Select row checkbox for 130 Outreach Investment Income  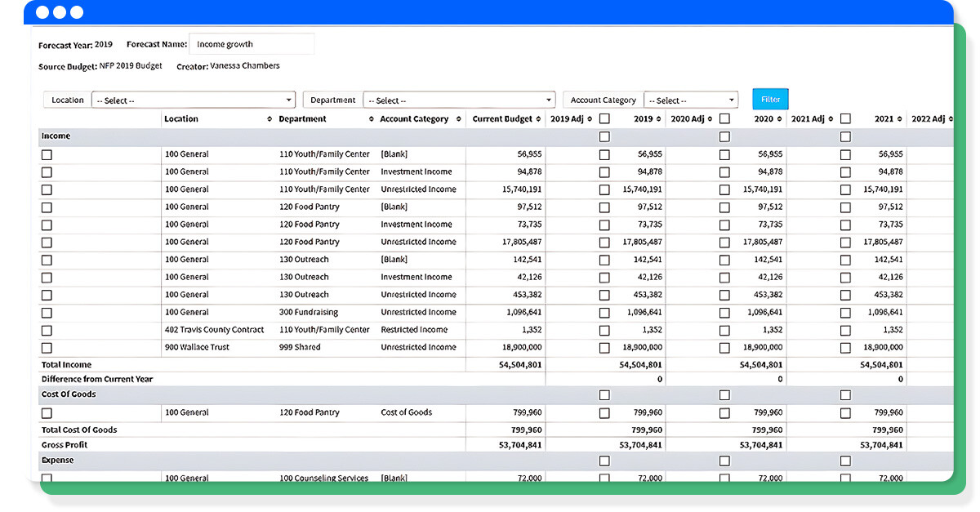tap(47, 278)
